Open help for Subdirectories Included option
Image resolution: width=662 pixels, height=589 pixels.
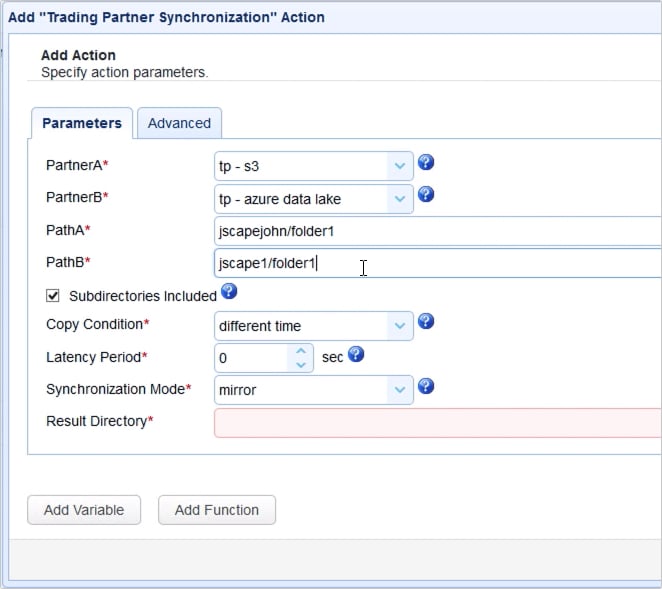pos(229,291)
